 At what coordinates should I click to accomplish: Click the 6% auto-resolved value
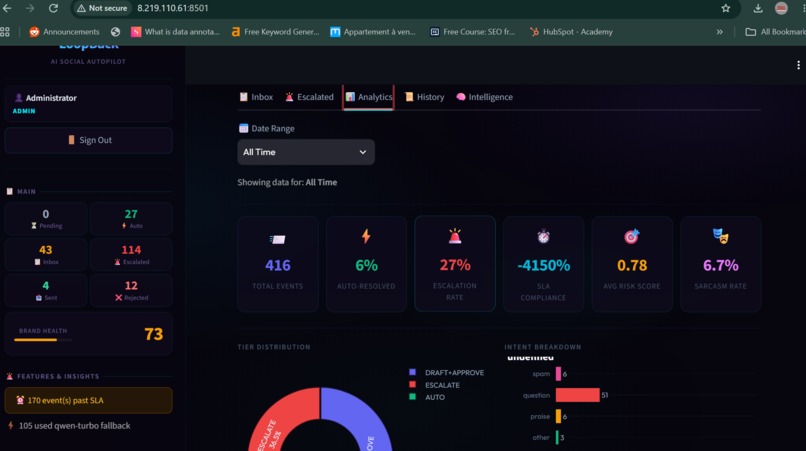coord(367,265)
